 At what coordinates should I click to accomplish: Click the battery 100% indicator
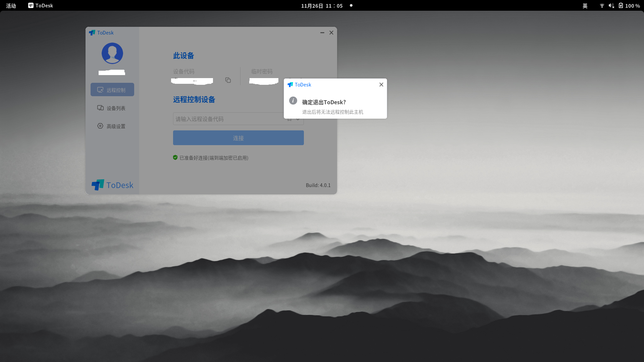click(x=629, y=6)
